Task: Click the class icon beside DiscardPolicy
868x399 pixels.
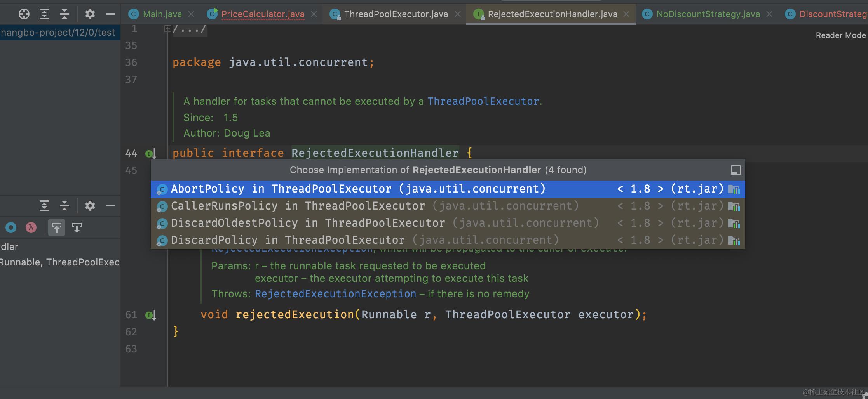Action: click(162, 241)
